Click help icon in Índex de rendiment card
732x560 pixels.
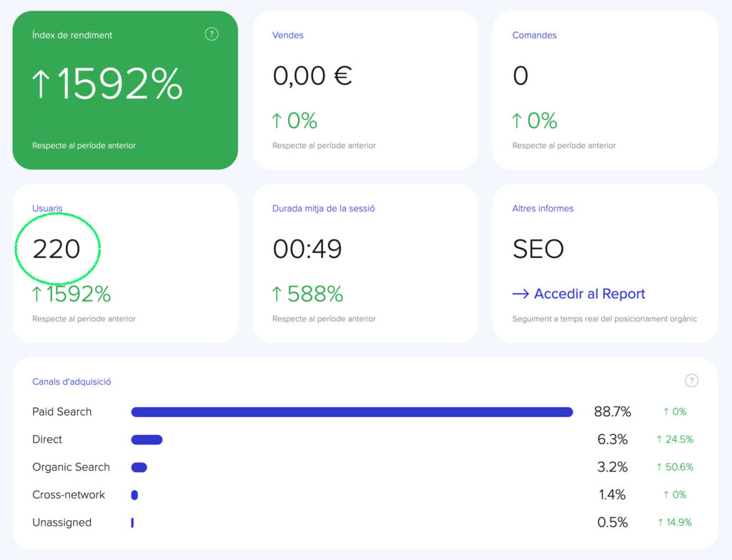click(x=212, y=34)
